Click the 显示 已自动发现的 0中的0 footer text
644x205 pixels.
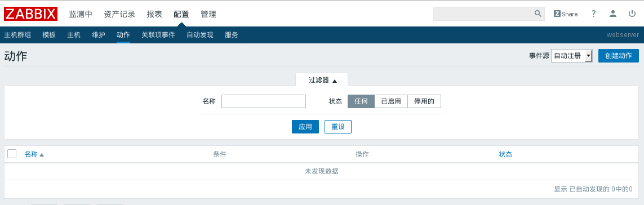593,189
